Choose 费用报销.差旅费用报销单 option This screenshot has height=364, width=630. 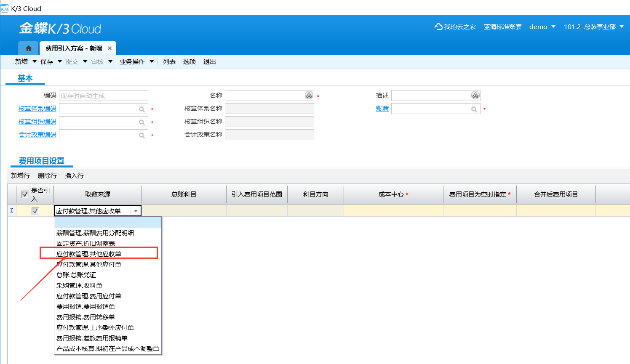(108, 338)
